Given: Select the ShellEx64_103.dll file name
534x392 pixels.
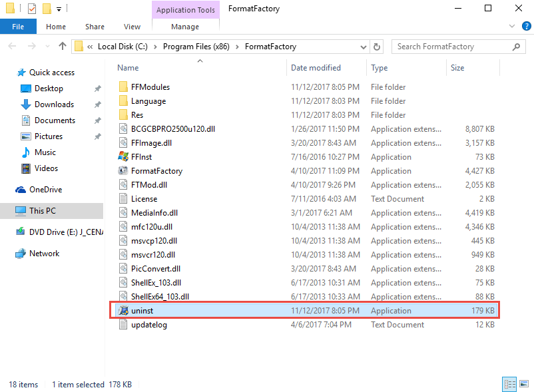Looking at the screenshot, I should [x=160, y=296].
